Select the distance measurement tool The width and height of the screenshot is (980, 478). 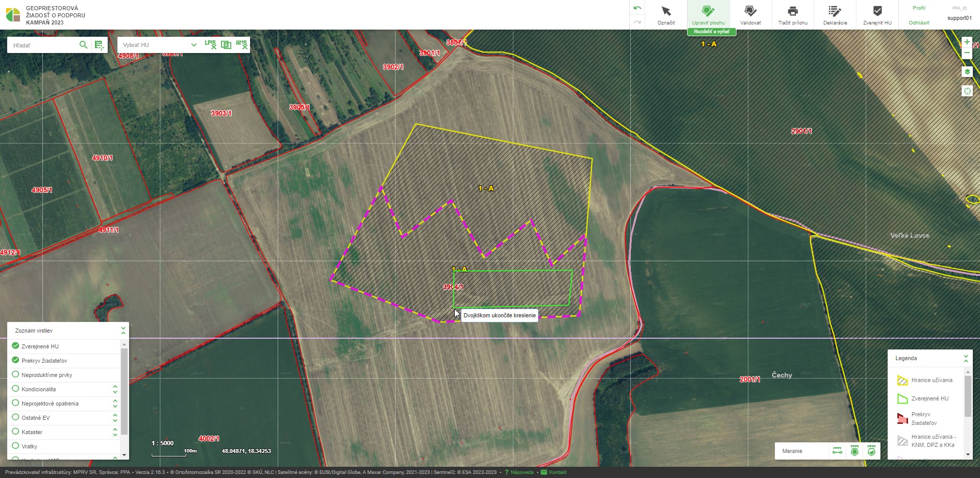[838, 451]
